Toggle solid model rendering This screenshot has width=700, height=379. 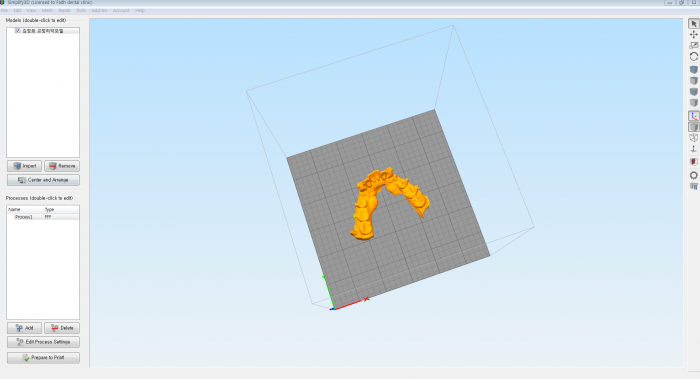693,127
